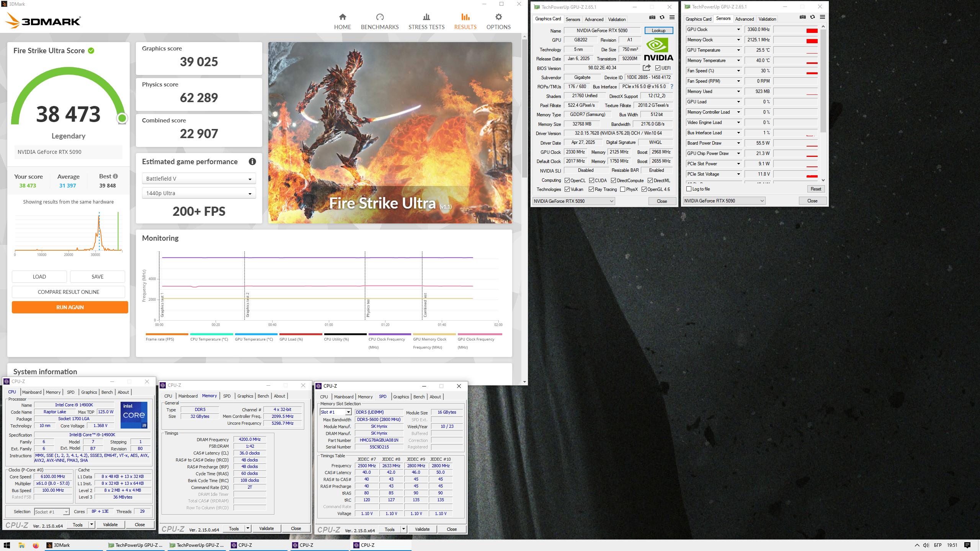Enable the PhysX checkbox in GPU-Z

click(622, 189)
